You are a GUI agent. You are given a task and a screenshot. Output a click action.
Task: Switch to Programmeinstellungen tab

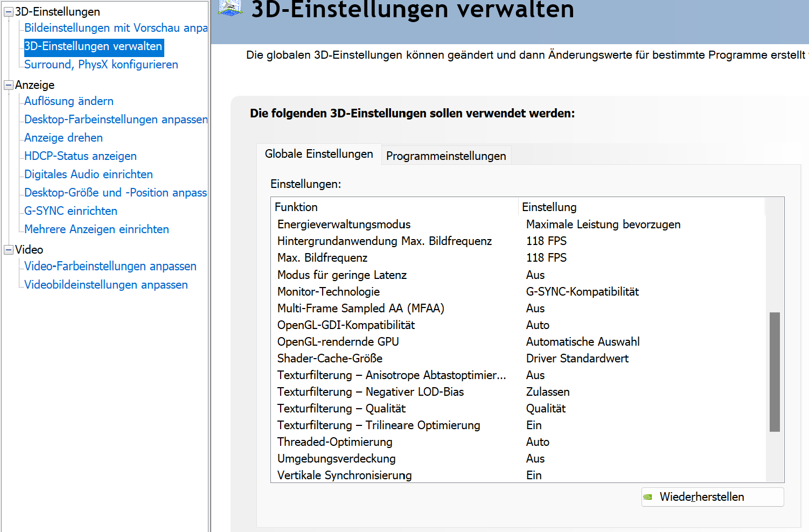click(446, 156)
